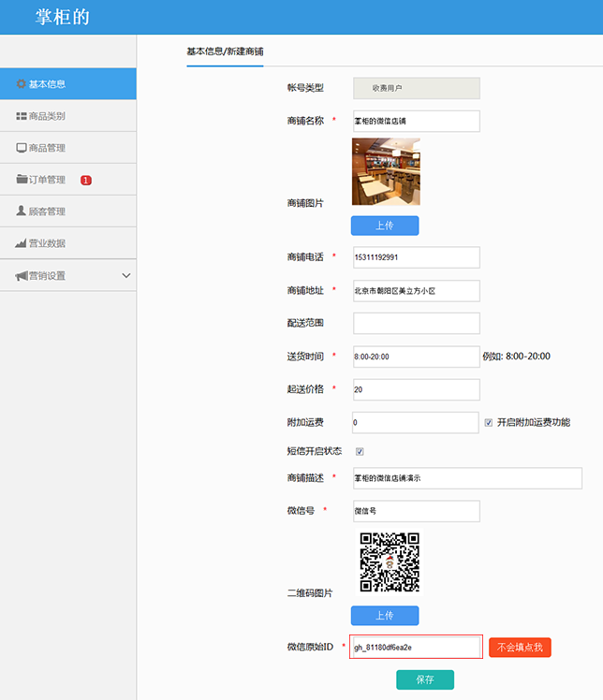Click 上传 button under the QR code

(385, 616)
